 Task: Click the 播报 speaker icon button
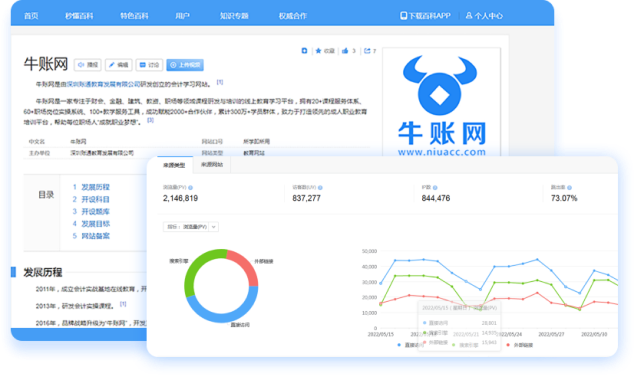(x=88, y=65)
